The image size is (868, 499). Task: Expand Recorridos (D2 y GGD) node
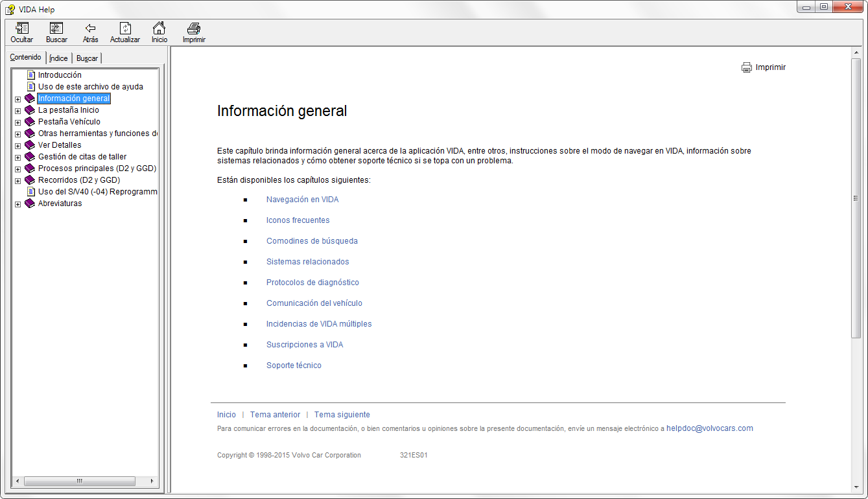tap(18, 181)
